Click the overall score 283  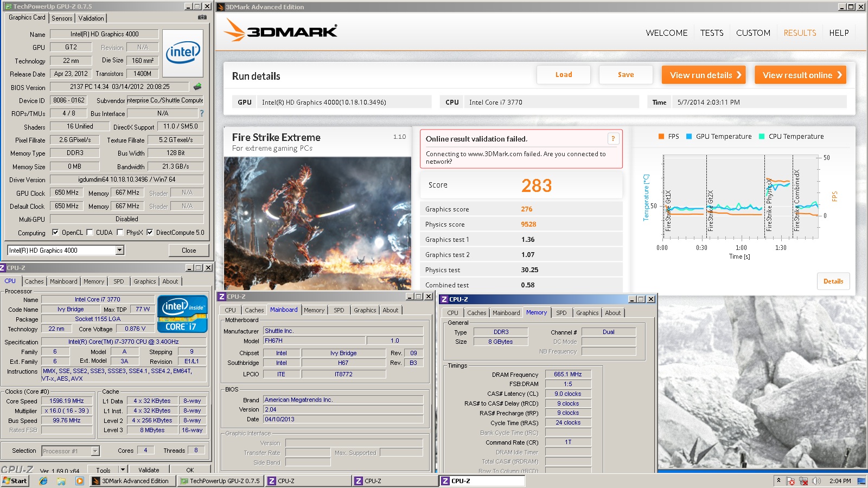537,185
